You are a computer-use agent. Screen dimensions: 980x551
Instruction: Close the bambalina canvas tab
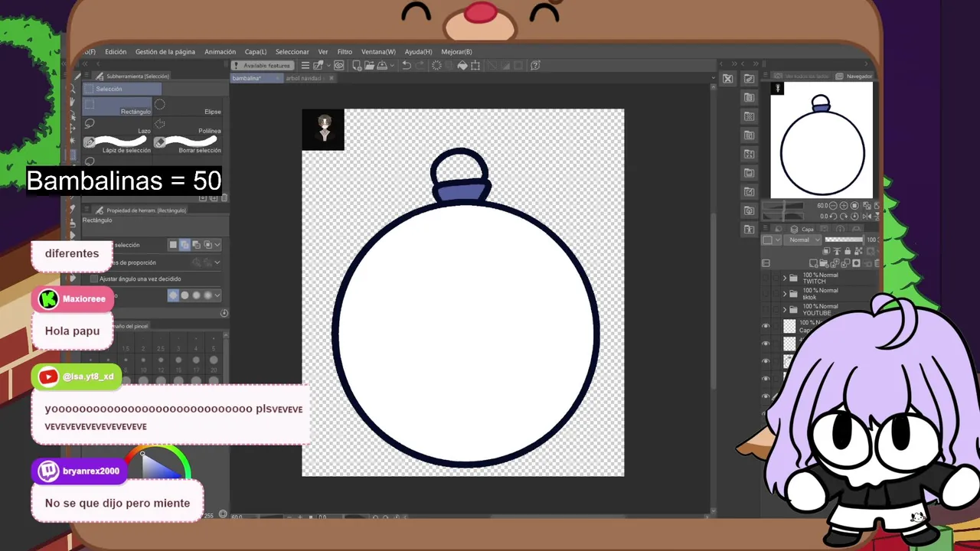(277, 78)
